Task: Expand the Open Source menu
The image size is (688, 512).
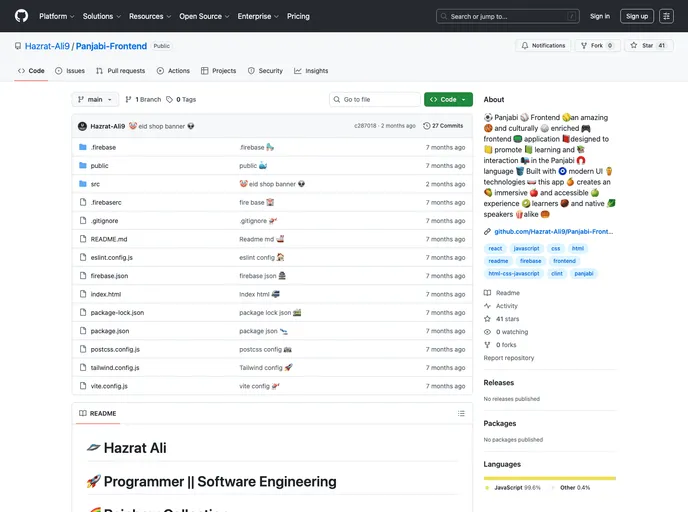Action: coord(204,16)
